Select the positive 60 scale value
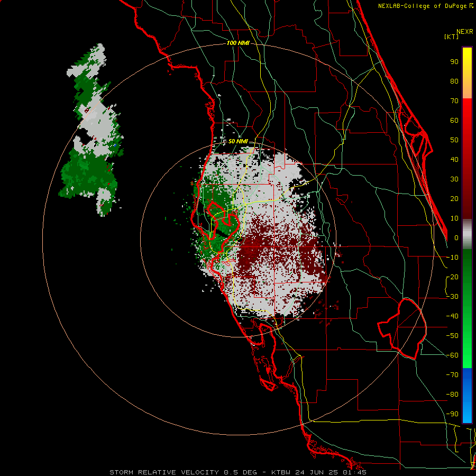 tap(454, 121)
